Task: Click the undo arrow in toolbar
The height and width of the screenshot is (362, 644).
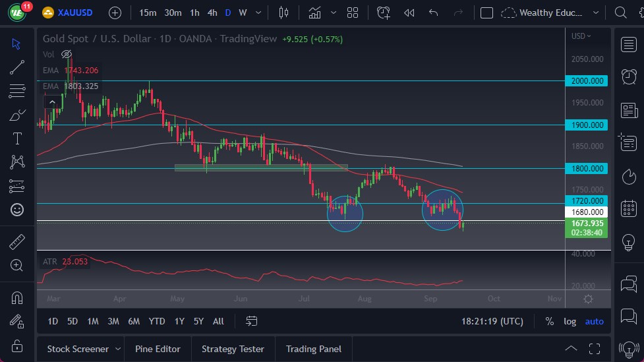Action: [433, 13]
